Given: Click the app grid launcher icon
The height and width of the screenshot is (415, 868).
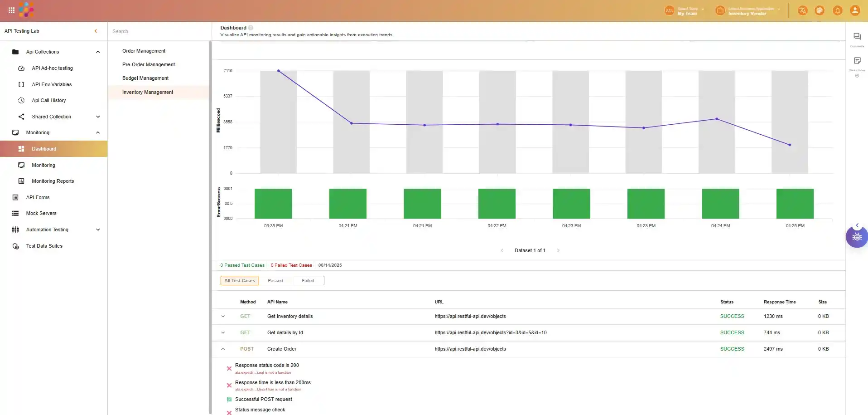Looking at the screenshot, I should 11,10.
